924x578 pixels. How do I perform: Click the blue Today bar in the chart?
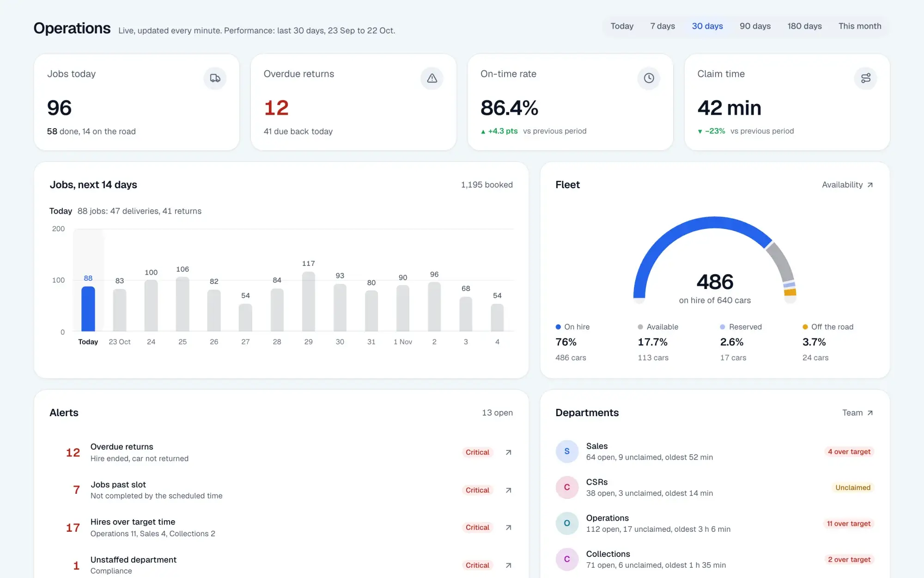[88, 309]
